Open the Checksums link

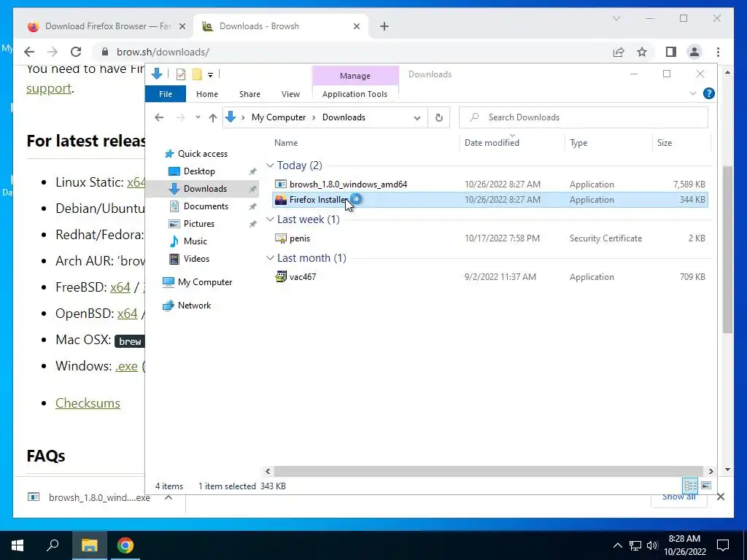88,402
